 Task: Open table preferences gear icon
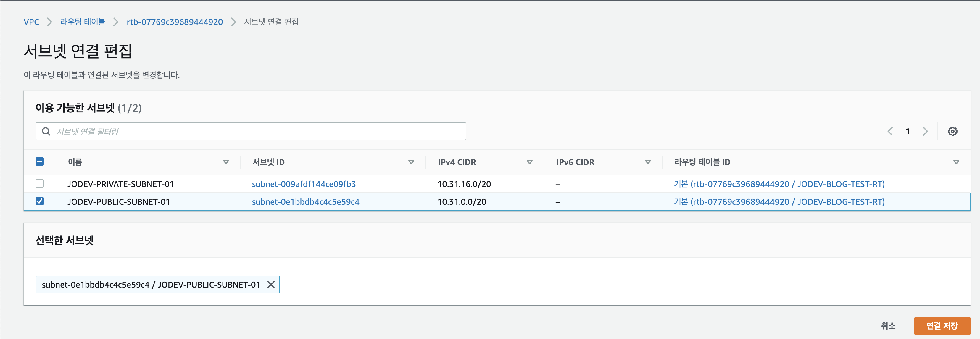coord(952,131)
